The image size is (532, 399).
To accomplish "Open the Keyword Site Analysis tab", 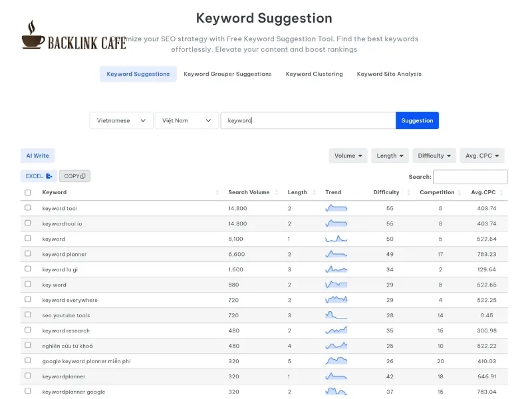I will point(389,74).
